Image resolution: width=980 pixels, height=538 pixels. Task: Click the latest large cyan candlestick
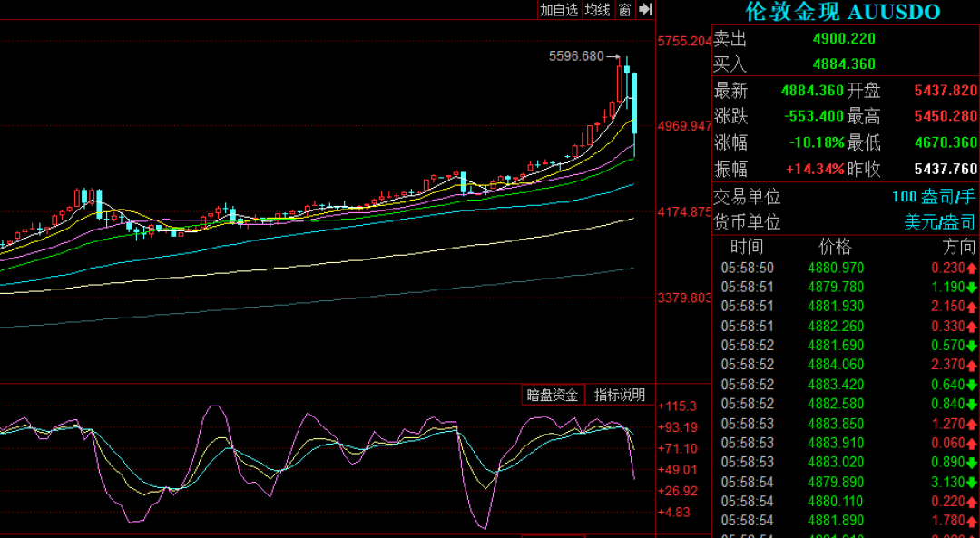[634, 103]
